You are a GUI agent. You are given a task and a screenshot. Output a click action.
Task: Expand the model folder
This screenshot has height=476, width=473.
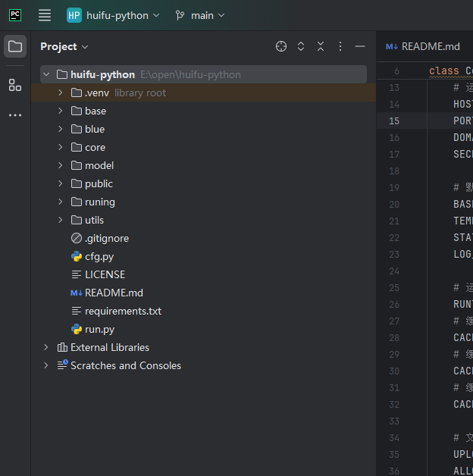coord(61,165)
